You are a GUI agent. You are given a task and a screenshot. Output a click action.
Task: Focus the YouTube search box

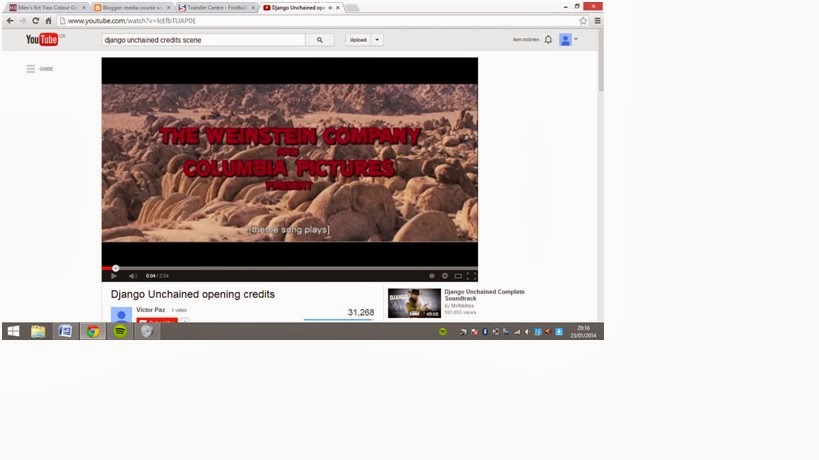[x=203, y=40]
